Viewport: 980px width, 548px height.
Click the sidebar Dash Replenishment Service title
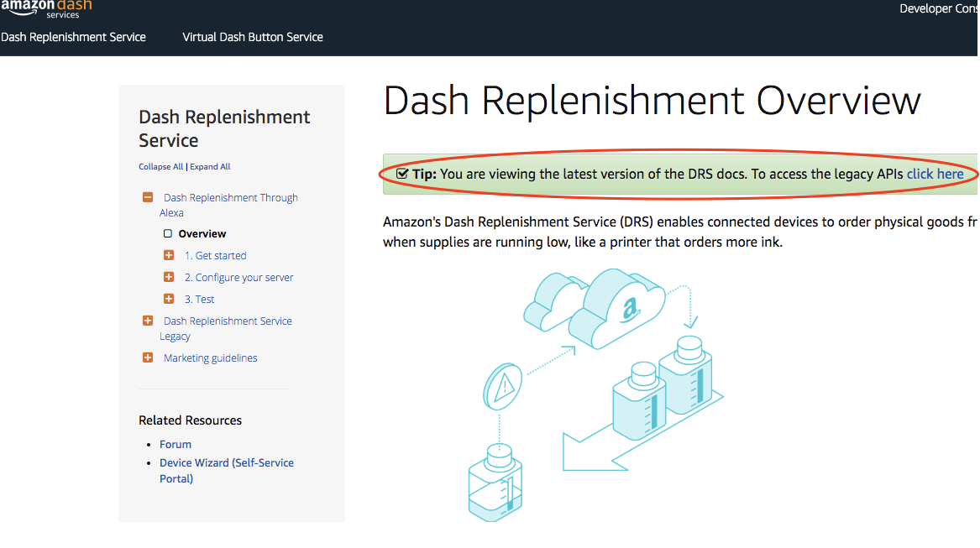tap(224, 128)
